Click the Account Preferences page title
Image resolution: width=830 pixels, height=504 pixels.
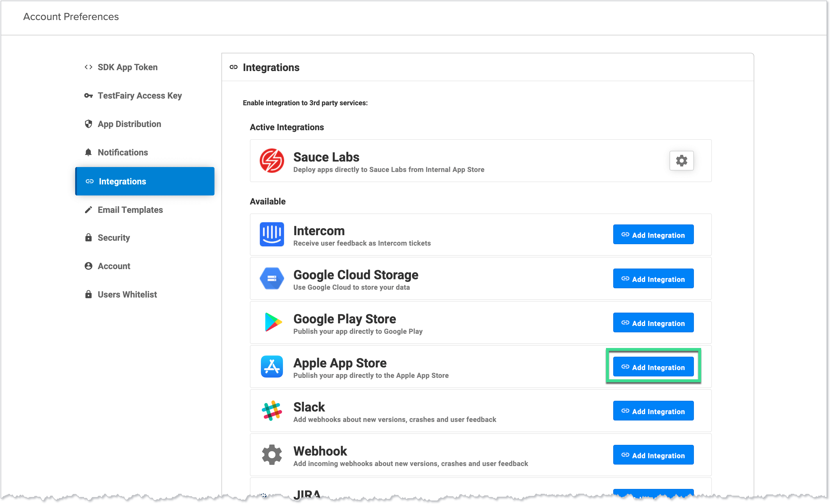click(x=71, y=17)
